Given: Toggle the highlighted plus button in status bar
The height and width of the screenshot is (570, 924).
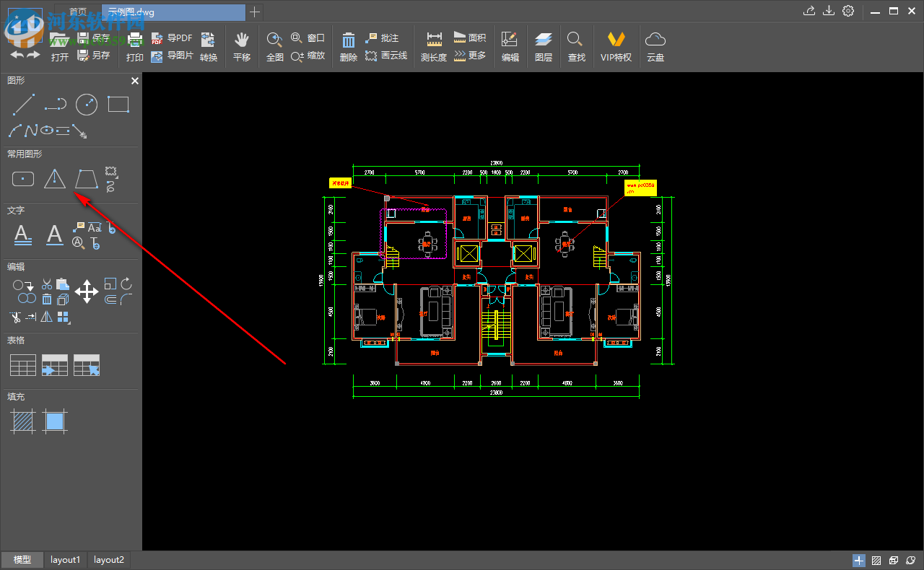Looking at the screenshot, I should (x=858, y=560).
